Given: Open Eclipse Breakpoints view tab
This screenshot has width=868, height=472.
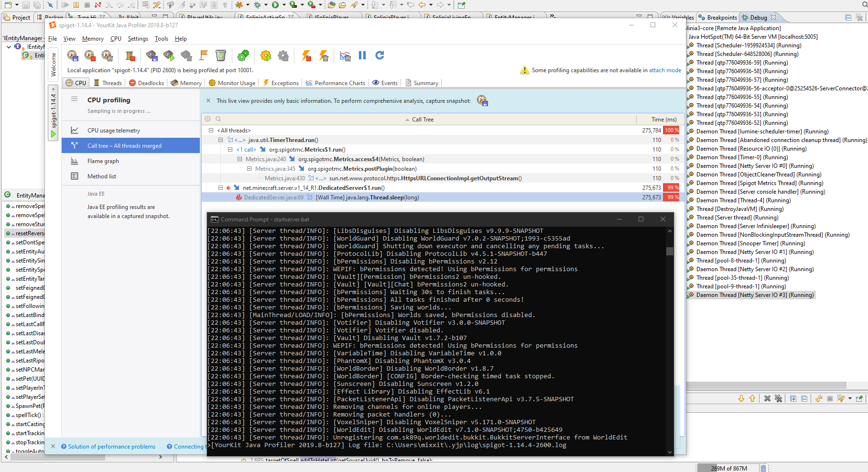Looking at the screenshot, I should [717, 17].
